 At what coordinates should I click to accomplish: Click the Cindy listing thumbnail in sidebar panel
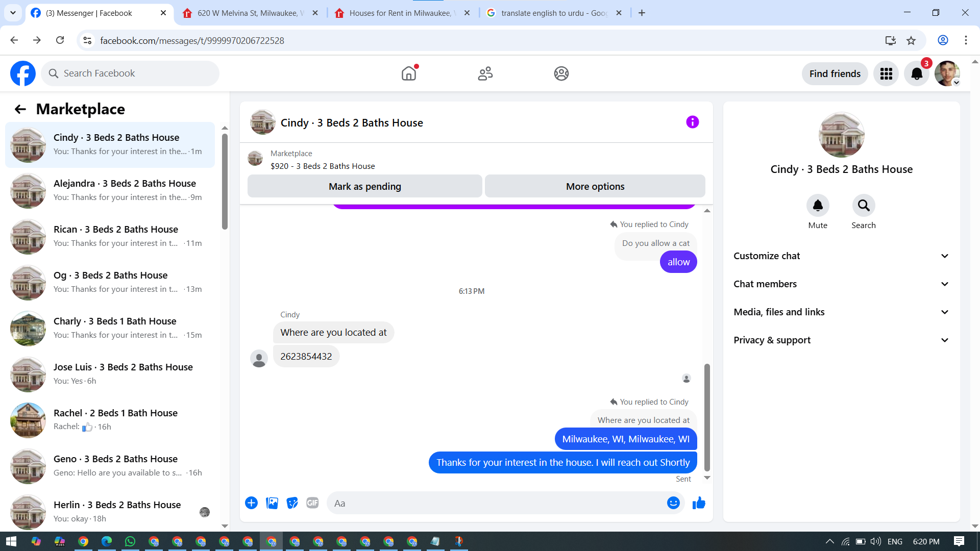tap(841, 135)
